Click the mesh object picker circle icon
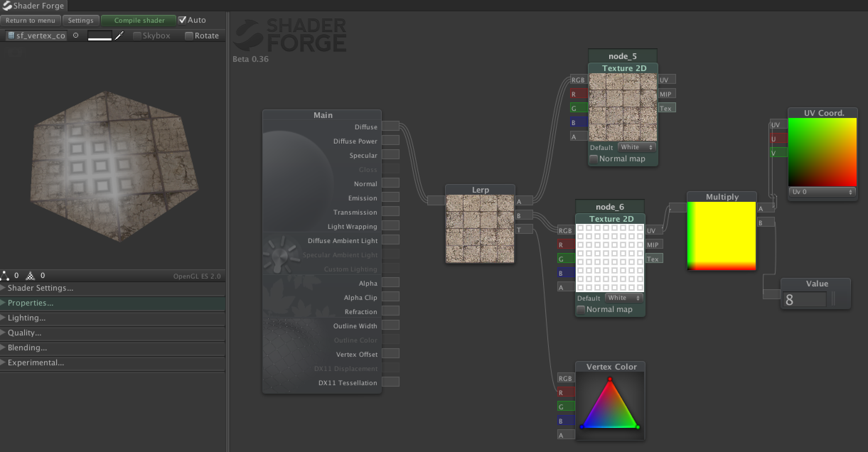Viewport: 868px width, 452px height. point(76,35)
